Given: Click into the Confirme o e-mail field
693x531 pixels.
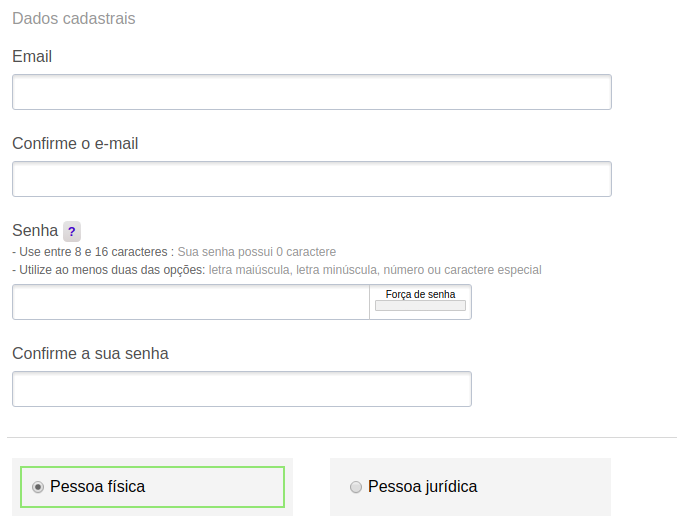Looking at the screenshot, I should pyautogui.click(x=311, y=179).
